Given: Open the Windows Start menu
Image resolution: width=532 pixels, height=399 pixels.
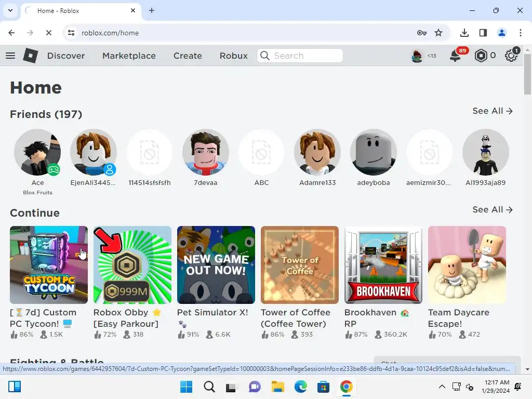Looking at the screenshot, I should pyautogui.click(x=186, y=387).
